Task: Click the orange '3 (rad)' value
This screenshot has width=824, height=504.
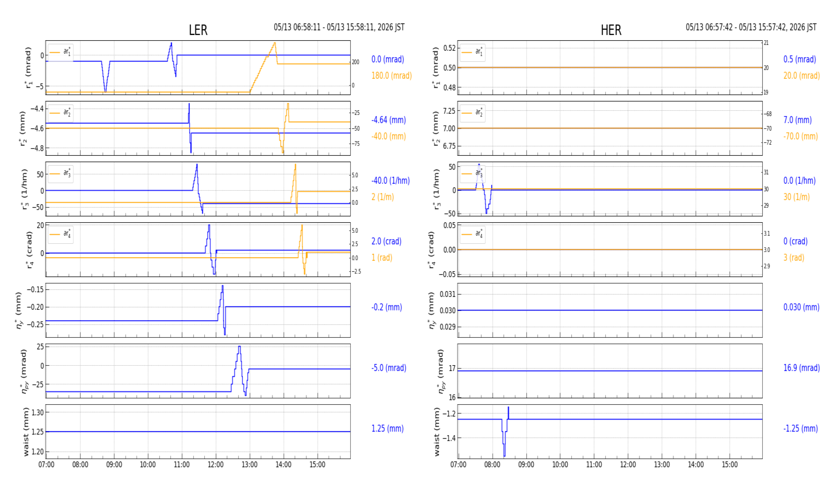Action: pyautogui.click(x=794, y=258)
